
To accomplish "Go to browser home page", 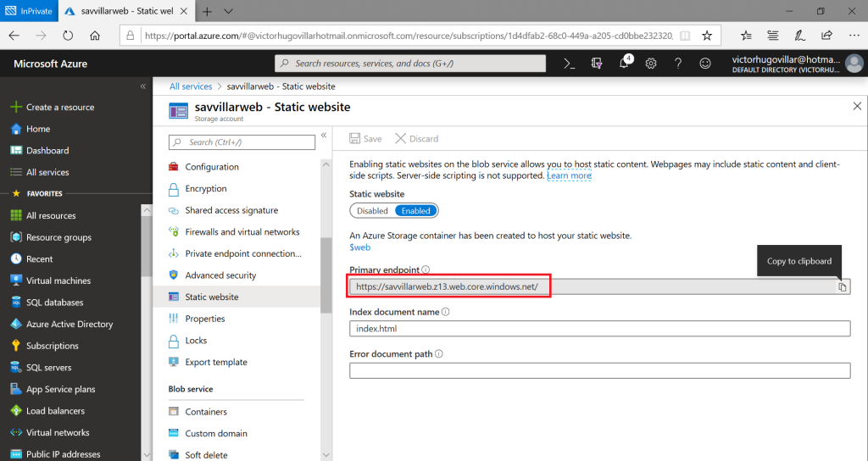I will pos(95,36).
